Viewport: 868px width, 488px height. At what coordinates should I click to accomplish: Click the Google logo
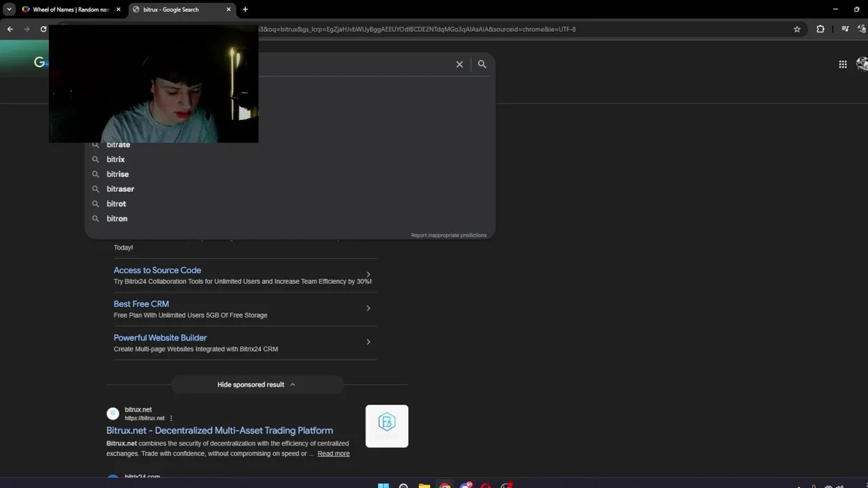(x=40, y=63)
